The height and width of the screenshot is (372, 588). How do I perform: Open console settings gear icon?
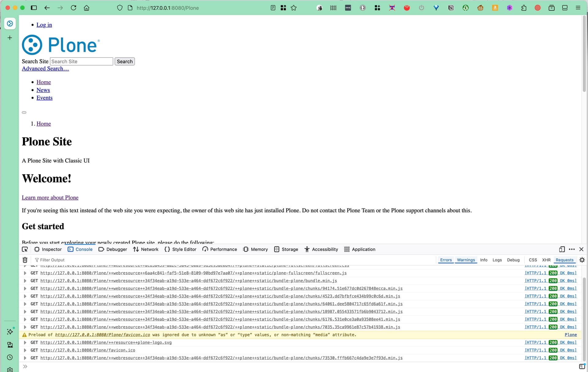point(582,260)
